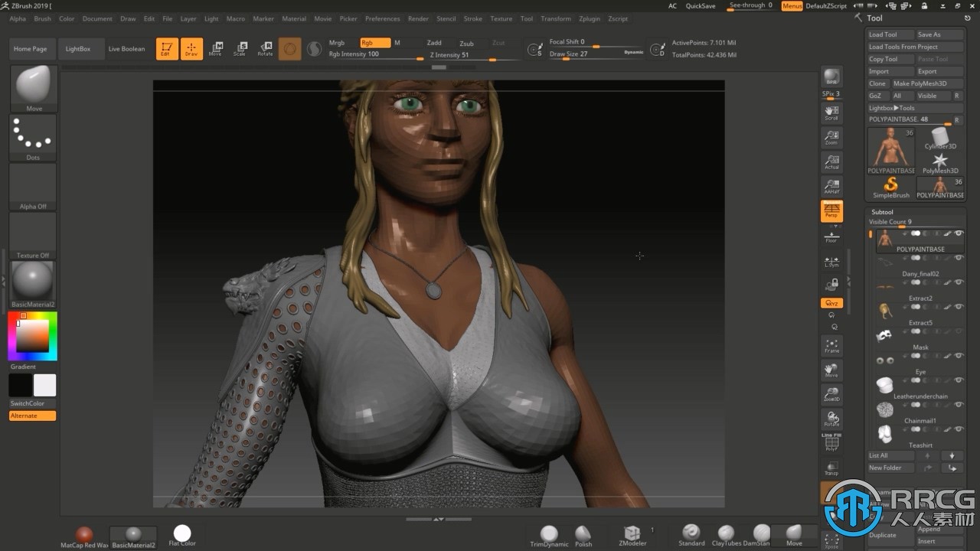This screenshot has height=551, width=980.
Task: Select the Standard brush
Action: pos(691,536)
